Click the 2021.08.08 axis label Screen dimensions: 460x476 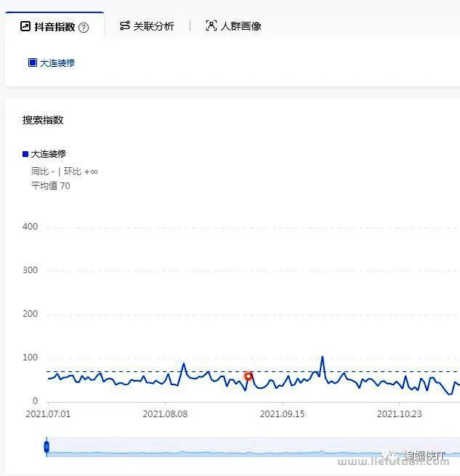[165, 414]
